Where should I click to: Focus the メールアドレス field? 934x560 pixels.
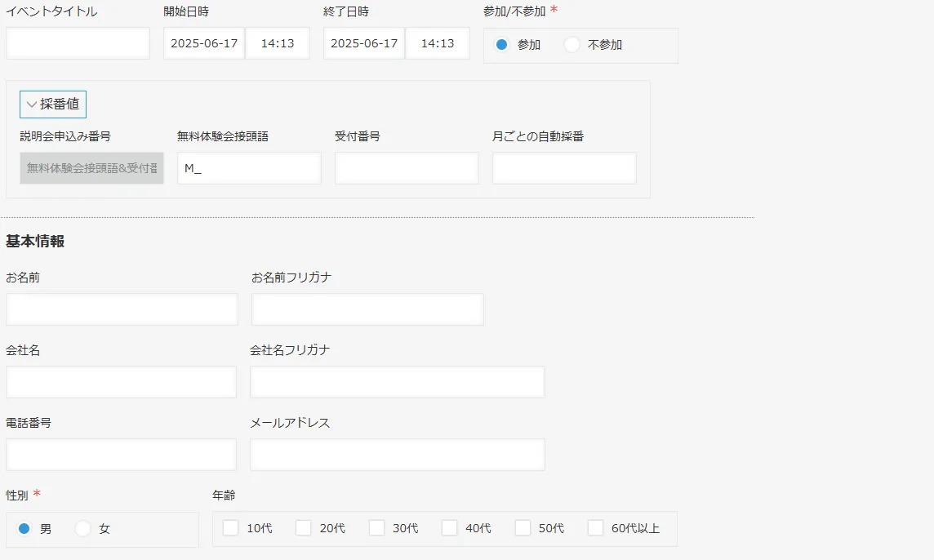(397, 455)
